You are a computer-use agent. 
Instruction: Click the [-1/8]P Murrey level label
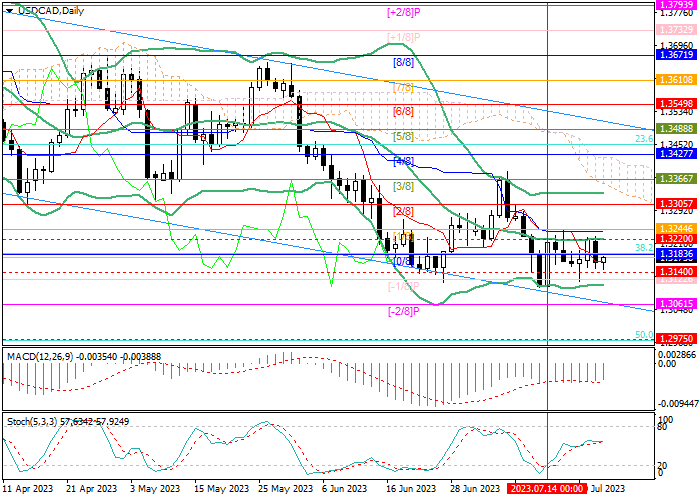(x=404, y=286)
